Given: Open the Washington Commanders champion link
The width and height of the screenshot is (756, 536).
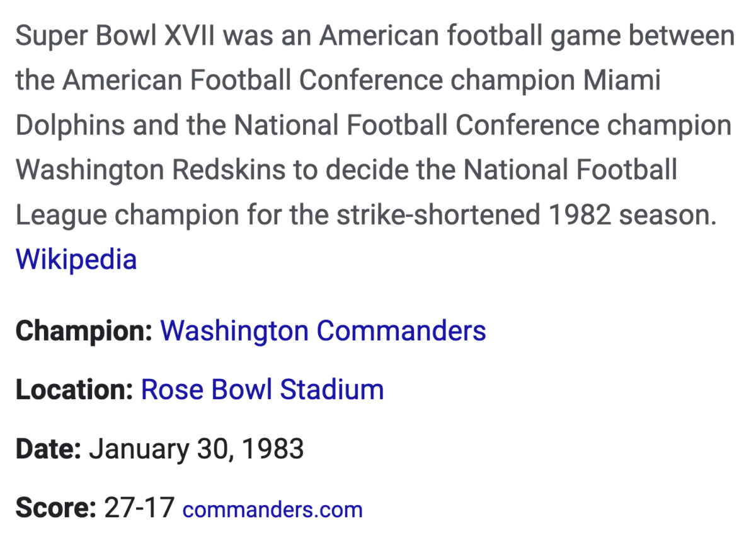Looking at the screenshot, I should 323,331.
